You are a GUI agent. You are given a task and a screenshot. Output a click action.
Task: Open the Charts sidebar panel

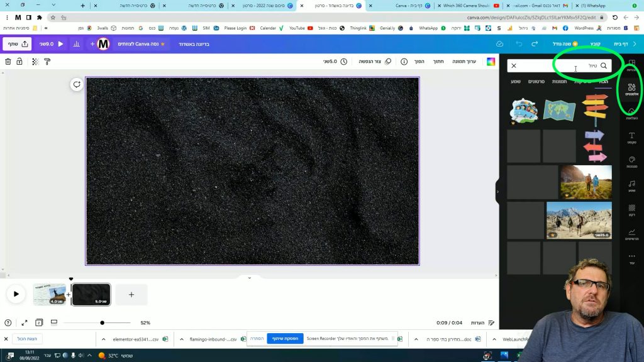click(631, 234)
